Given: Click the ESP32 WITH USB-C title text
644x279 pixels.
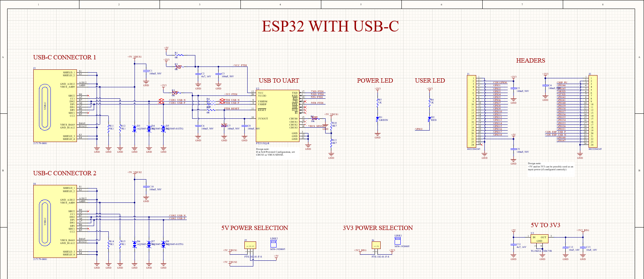Looking at the screenshot, I should [330, 26].
